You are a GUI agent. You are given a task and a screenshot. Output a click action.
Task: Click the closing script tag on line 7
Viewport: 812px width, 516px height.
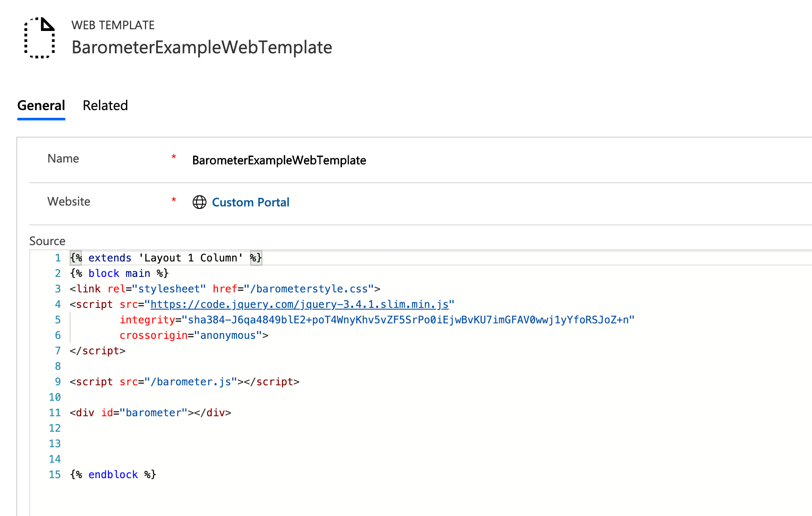pyautogui.click(x=98, y=351)
